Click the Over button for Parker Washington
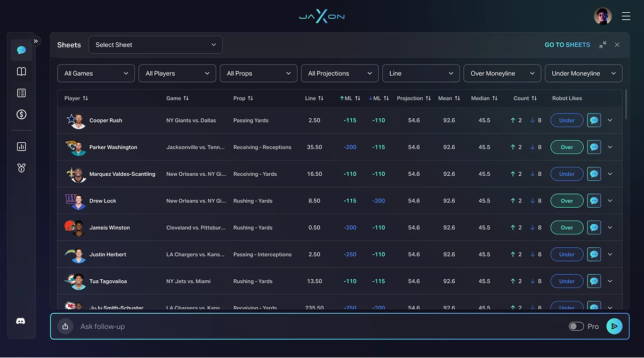Image resolution: width=644 pixels, height=358 pixels. 567,147
